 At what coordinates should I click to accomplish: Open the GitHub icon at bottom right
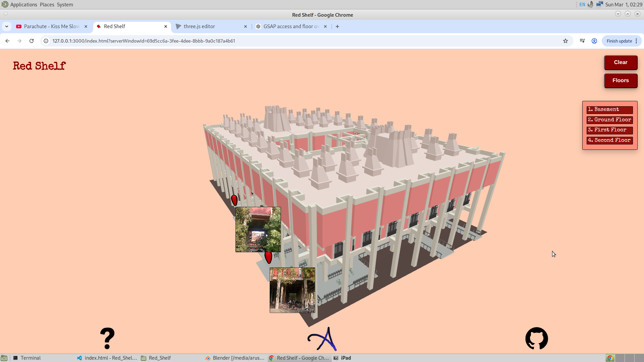click(536, 339)
